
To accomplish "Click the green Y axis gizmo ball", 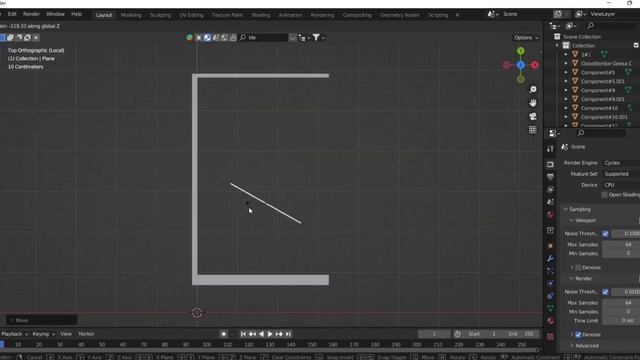I will (521, 51).
